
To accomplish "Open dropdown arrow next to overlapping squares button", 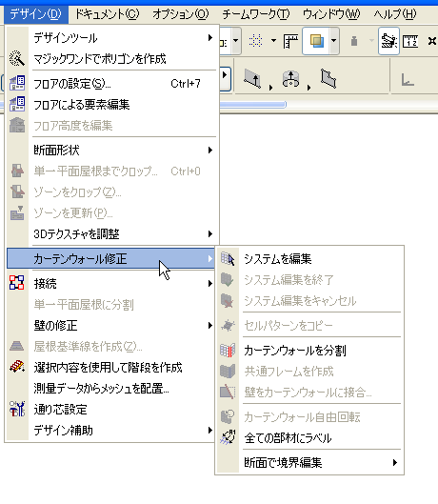I will click(x=334, y=41).
